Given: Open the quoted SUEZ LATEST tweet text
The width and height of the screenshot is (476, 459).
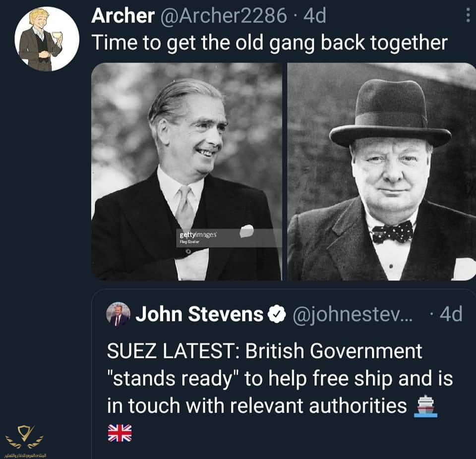Looking at the screenshot, I should click(x=280, y=379).
